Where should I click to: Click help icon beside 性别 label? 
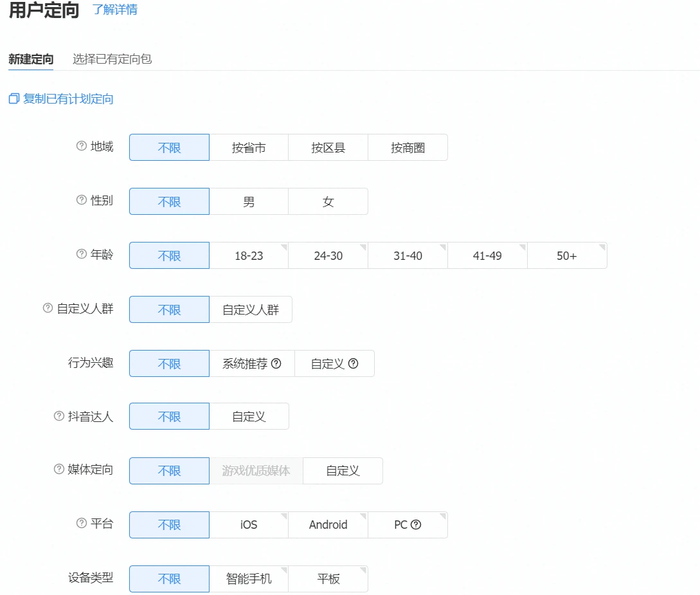pos(81,200)
